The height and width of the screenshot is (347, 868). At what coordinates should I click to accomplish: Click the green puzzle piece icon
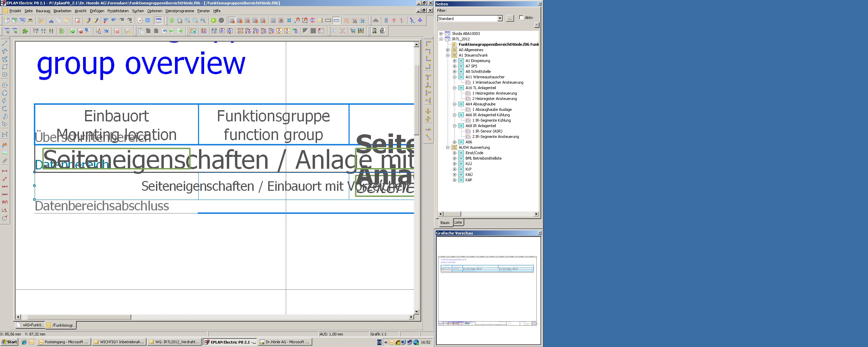[25, 31]
